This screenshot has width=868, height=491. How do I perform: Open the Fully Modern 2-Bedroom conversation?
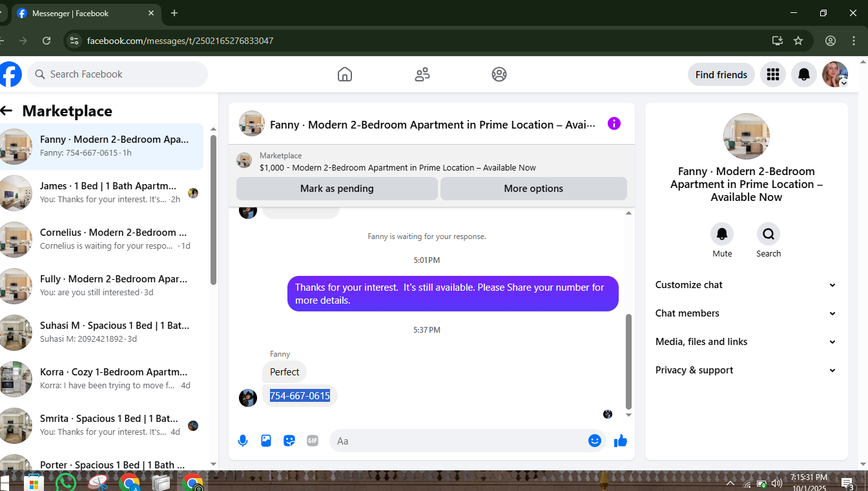(102, 286)
